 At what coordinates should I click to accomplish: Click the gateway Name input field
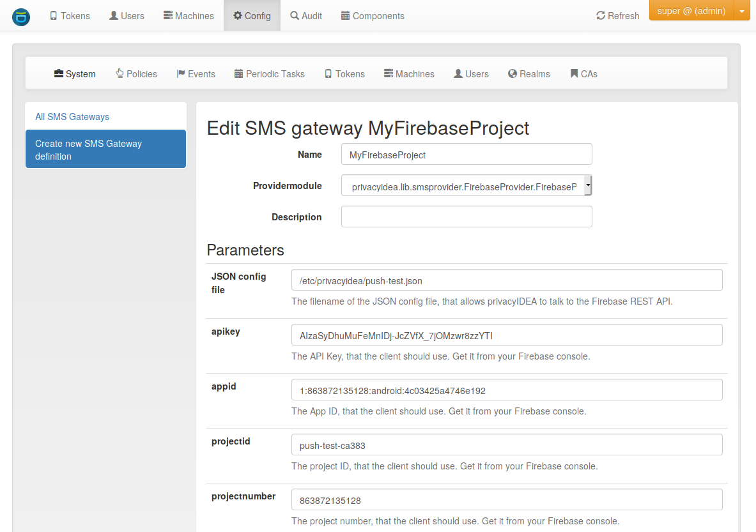pyautogui.click(x=467, y=155)
